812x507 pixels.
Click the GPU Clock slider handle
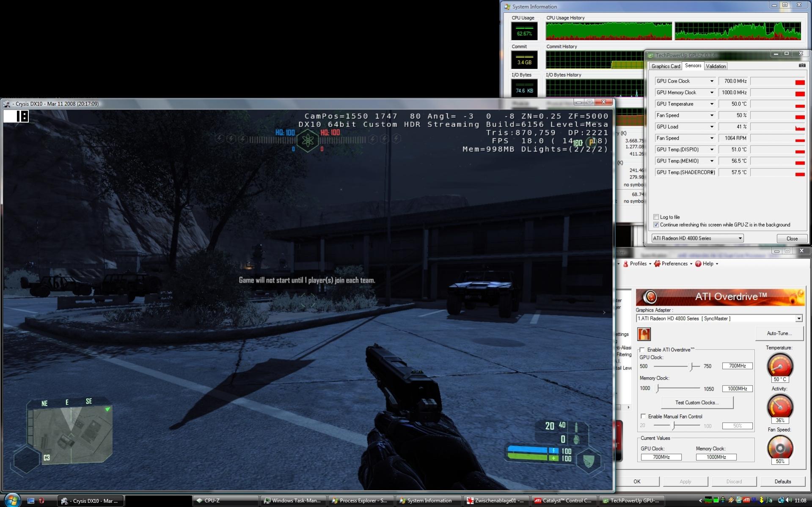(692, 366)
